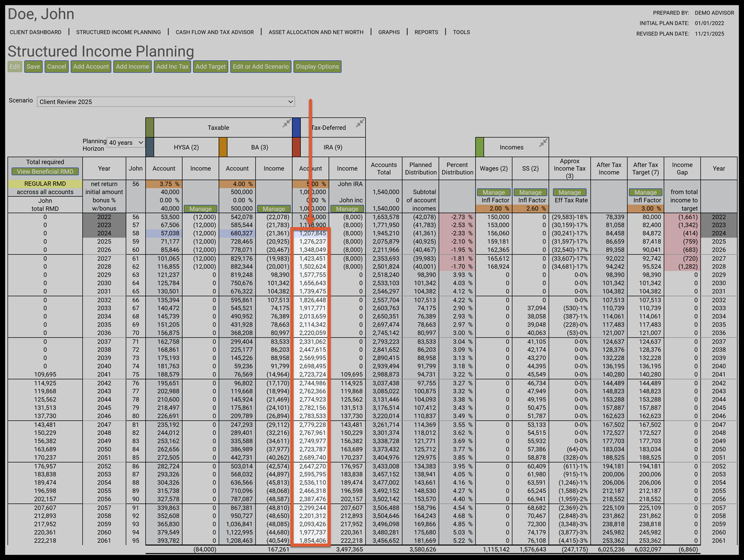
Task: Cancel the current plan edits
Action: [x=56, y=66]
